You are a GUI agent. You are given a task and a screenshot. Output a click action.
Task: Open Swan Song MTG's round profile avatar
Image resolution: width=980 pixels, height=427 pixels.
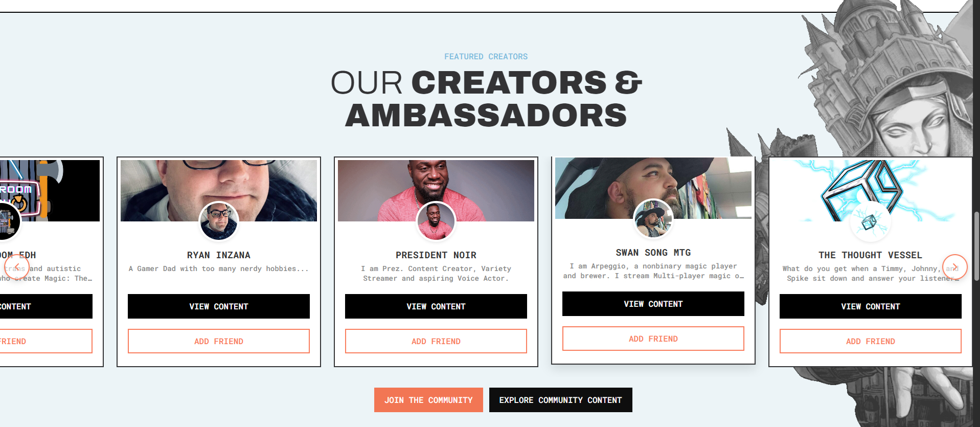653,218
